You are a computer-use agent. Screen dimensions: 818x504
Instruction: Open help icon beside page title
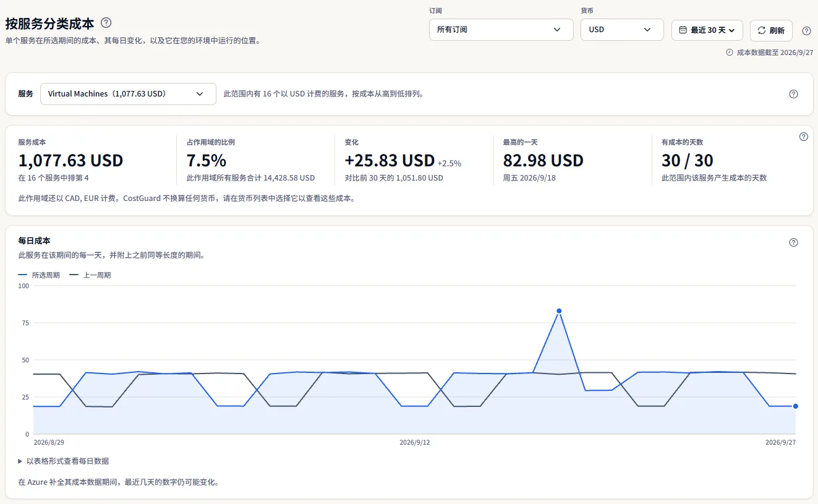coord(106,23)
